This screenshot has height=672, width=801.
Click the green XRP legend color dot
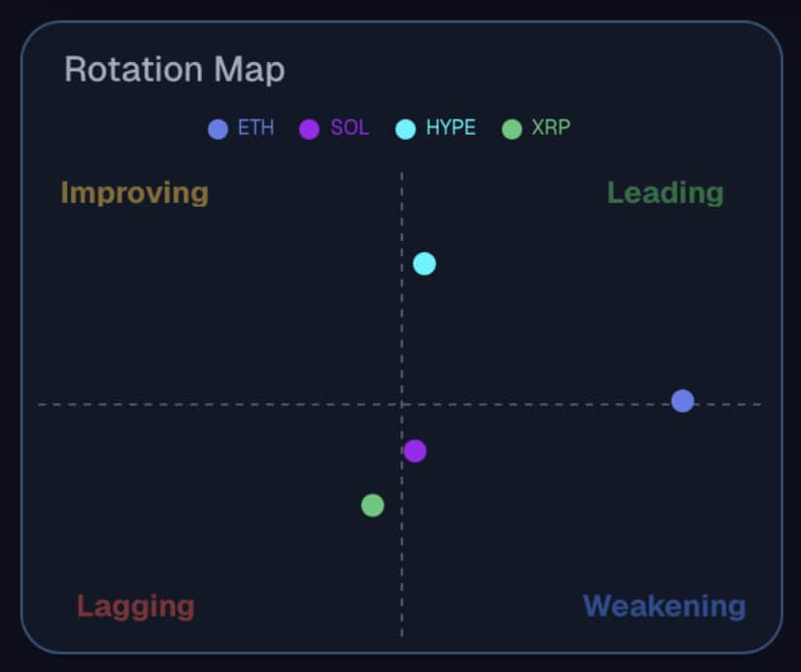tap(512, 129)
